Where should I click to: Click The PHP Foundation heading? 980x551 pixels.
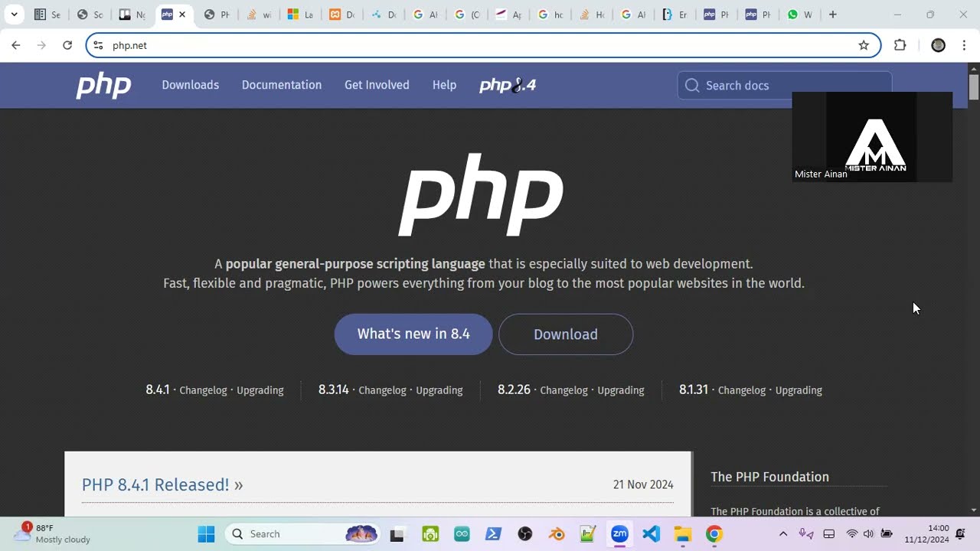click(x=769, y=477)
